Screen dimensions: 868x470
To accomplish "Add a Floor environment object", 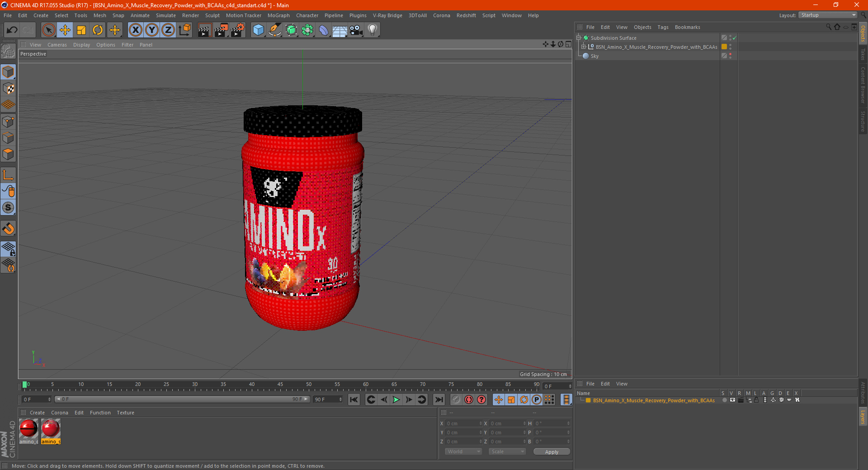I will click(x=340, y=30).
